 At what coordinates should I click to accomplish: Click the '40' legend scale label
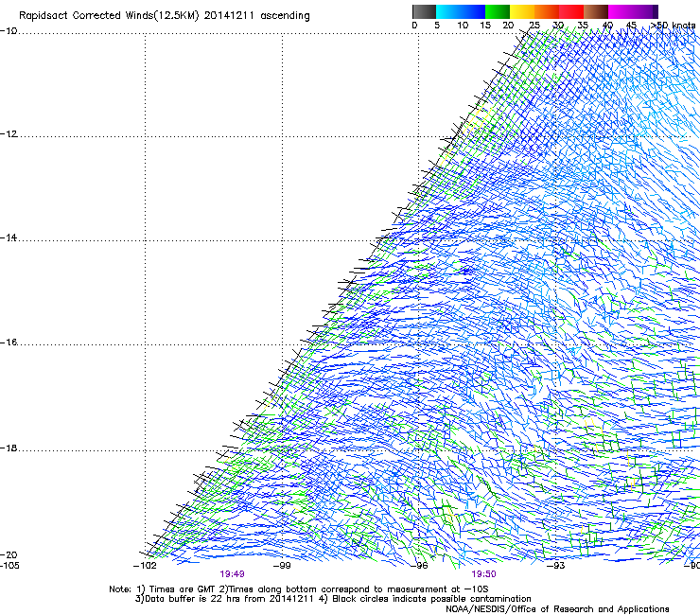607,26
